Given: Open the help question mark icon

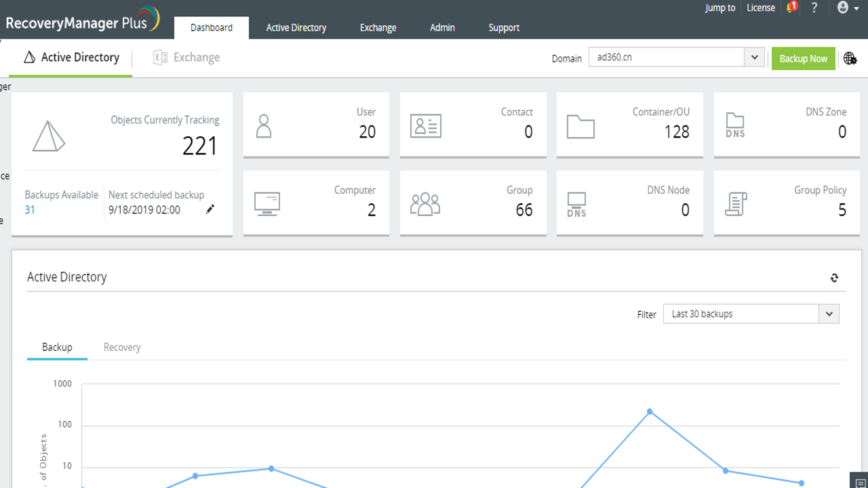Looking at the screenshot, I should pos(814,7).
